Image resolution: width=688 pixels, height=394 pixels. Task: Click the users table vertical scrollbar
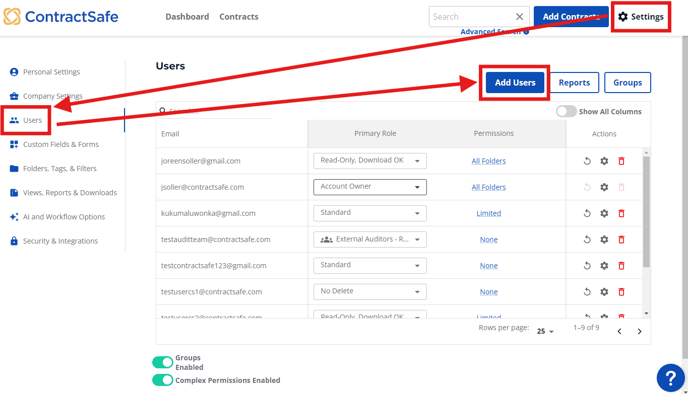[x=646, y=211]
